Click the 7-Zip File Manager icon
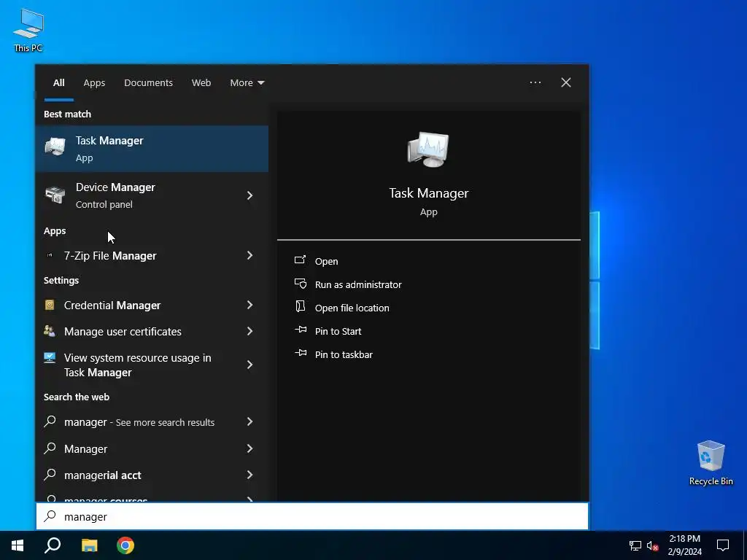 pos(50,255)
